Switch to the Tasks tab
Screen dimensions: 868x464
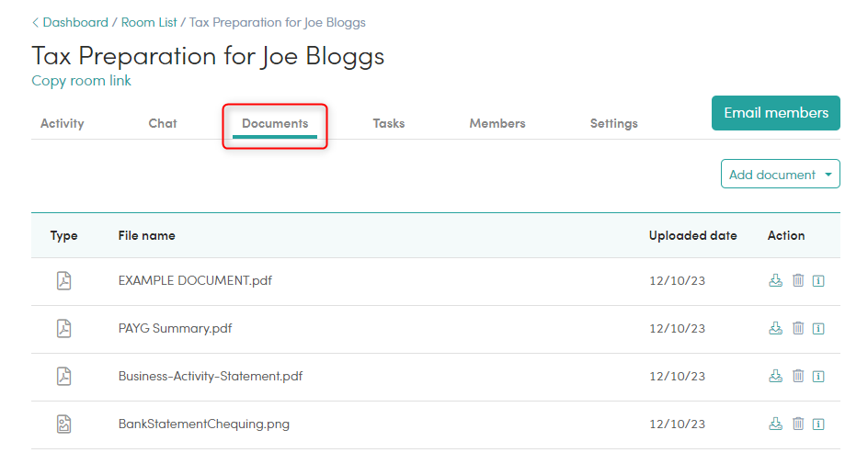click(x=389, y=123)
